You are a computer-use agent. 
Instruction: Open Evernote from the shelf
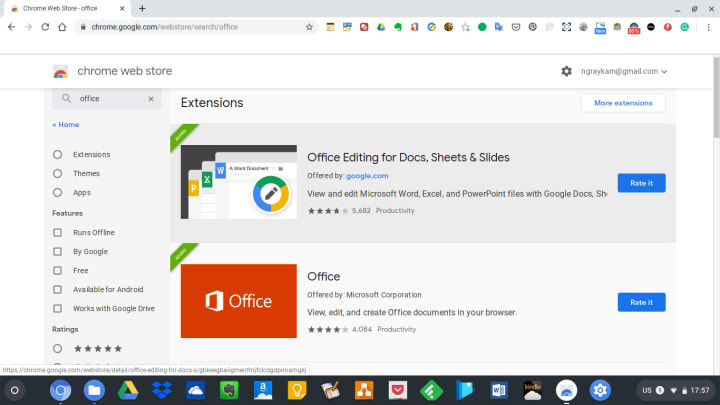pos(229,390)
